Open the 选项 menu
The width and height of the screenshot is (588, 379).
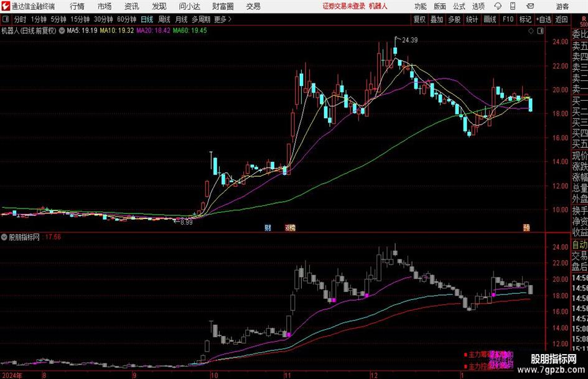478,6
